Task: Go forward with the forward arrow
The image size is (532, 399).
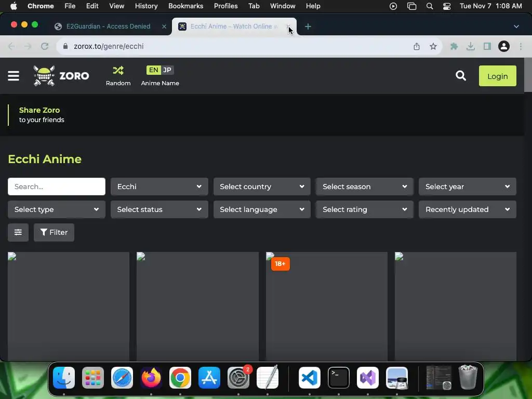Action: coord(28,46)
